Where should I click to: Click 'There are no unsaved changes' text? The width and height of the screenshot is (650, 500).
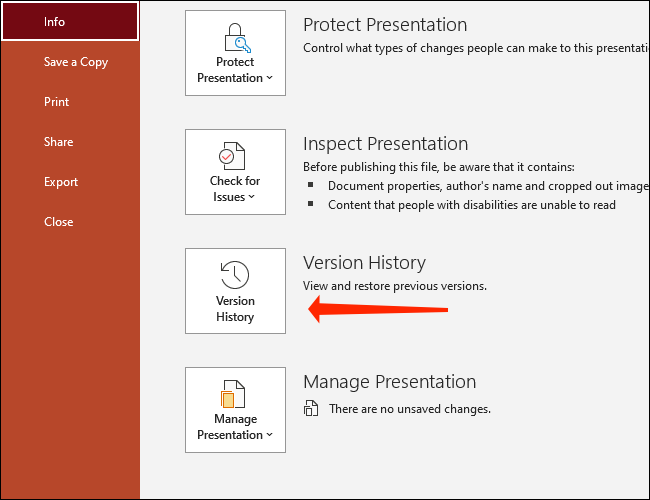click(x=410, y=409)
